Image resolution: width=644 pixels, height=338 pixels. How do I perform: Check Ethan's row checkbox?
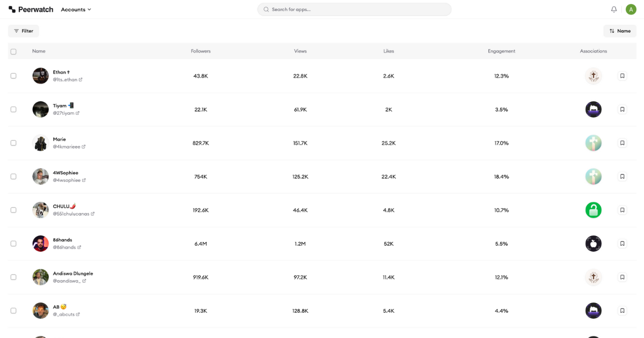tap(13, 76)
